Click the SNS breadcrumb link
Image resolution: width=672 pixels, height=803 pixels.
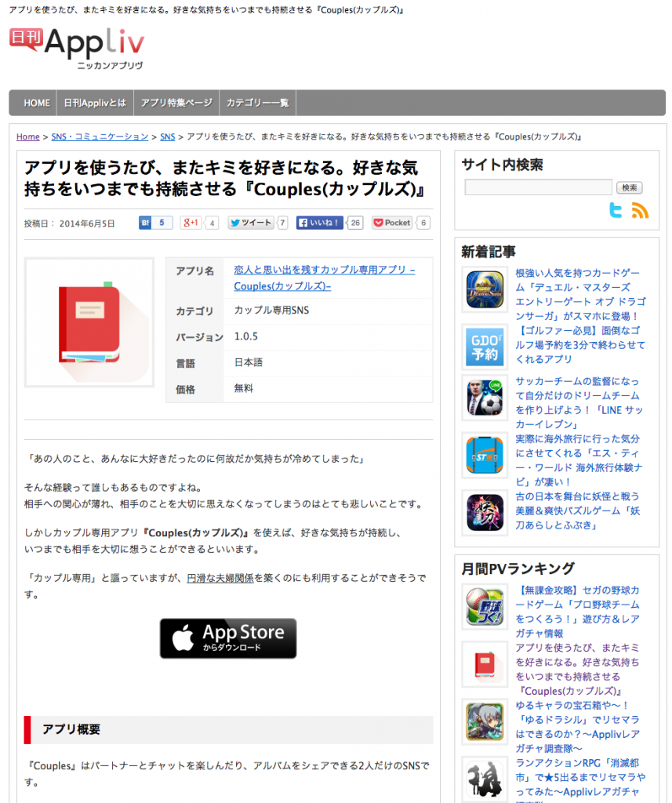[x=168, y=136]
